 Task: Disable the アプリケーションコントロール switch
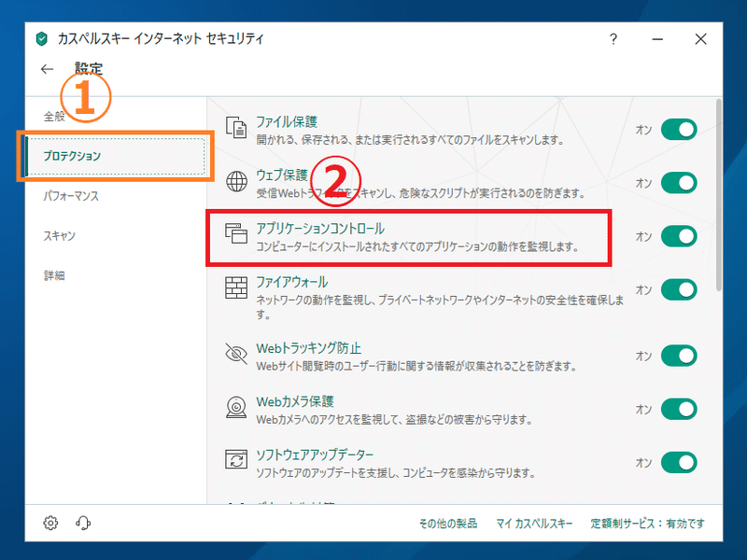pyautogui.click(x=679, y=236)
